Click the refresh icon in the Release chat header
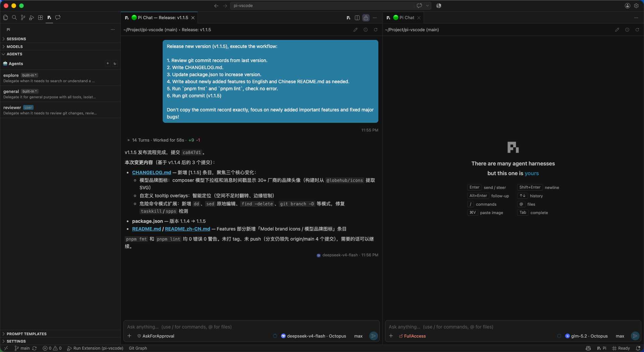 [x=376, y=30]
